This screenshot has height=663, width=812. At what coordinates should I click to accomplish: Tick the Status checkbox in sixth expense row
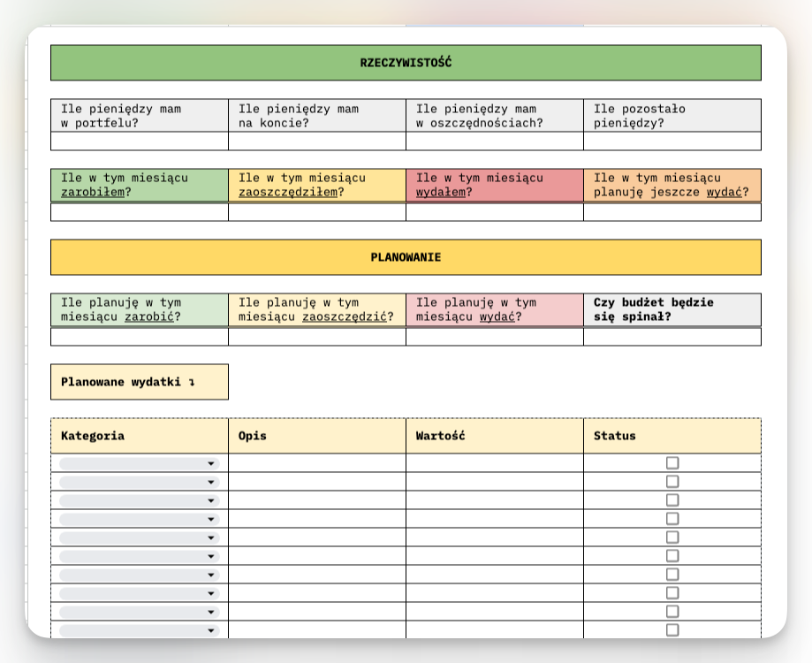point(672,556)
